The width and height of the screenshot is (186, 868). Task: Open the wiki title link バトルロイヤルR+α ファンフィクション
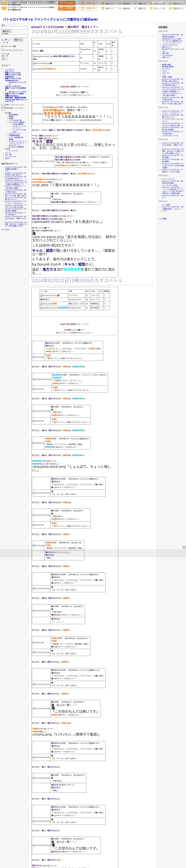click(x=50, y=20)
